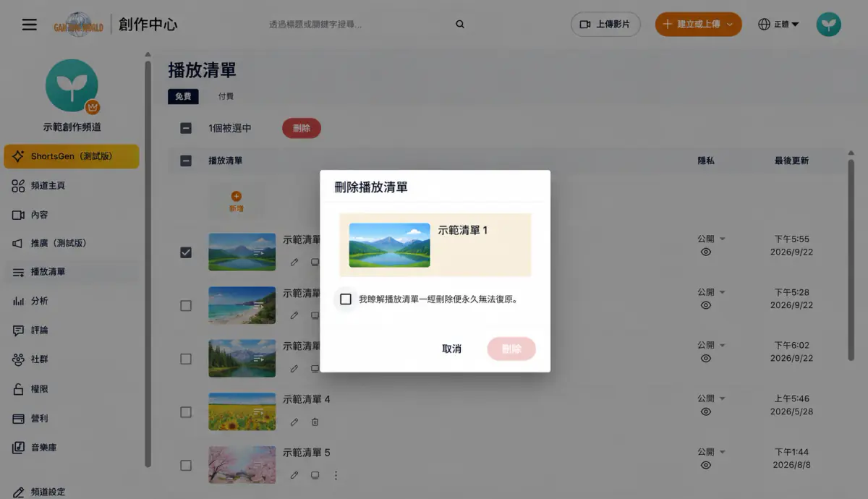Screen dimensions: 868x499
Task: Open the 公開 privacy dropdown in the 下午6:02 row
Action: pos(711,345)
